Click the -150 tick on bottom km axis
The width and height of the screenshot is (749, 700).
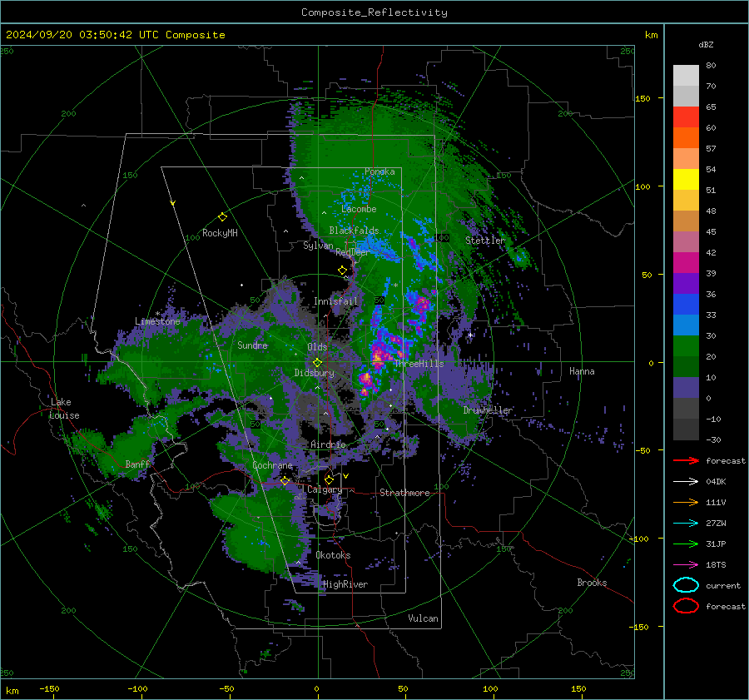[x=49, y=688]
